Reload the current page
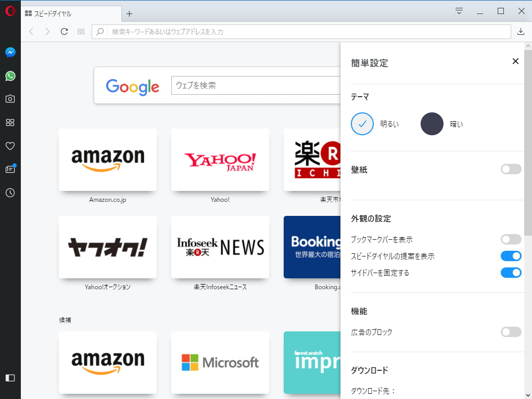The width and height of the screenshot is (532, 399). pyautogui.click(x=64, y=32)
